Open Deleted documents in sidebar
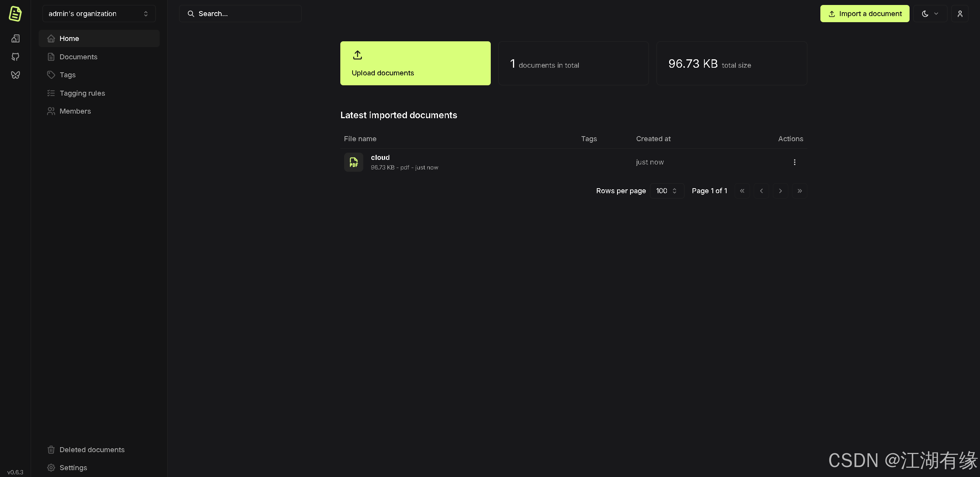980x477 pixels. [x=92, y=450]
